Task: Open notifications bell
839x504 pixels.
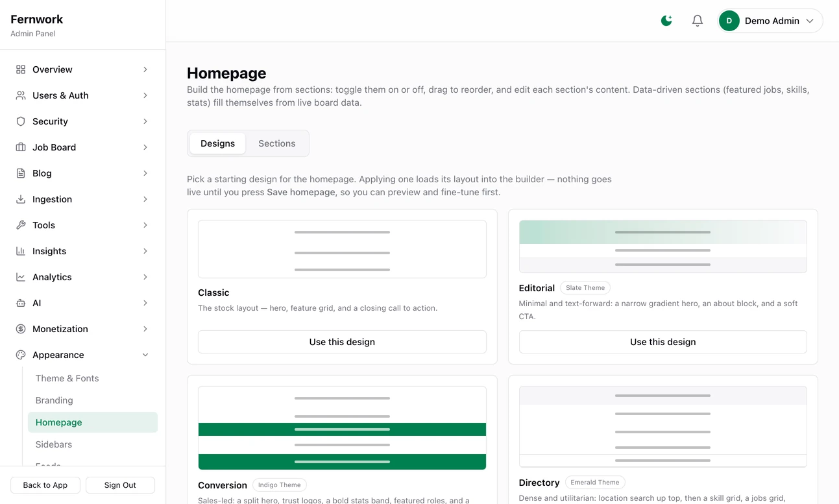Action: point(698,21)
